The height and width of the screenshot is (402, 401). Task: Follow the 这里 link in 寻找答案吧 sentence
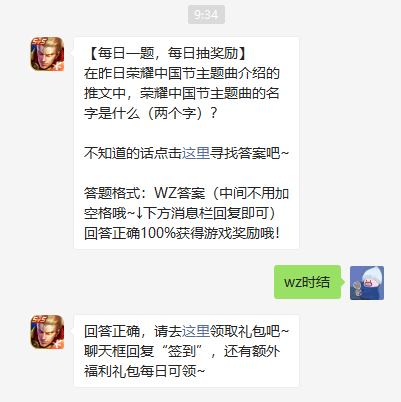tap(196, 153)
